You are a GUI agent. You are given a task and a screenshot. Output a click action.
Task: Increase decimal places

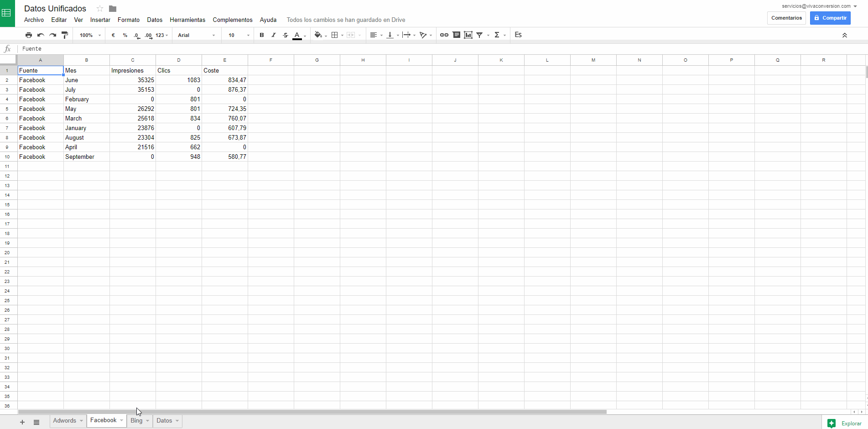(148, 35)
